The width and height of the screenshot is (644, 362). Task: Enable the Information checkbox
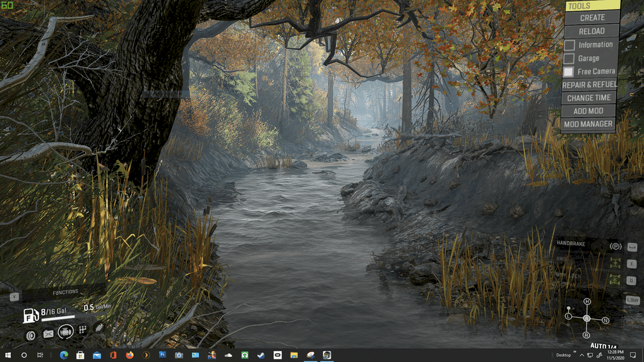569,45
